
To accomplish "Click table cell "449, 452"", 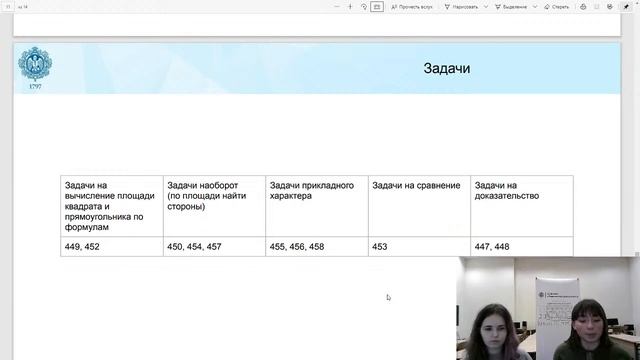I will click(111, 247).
